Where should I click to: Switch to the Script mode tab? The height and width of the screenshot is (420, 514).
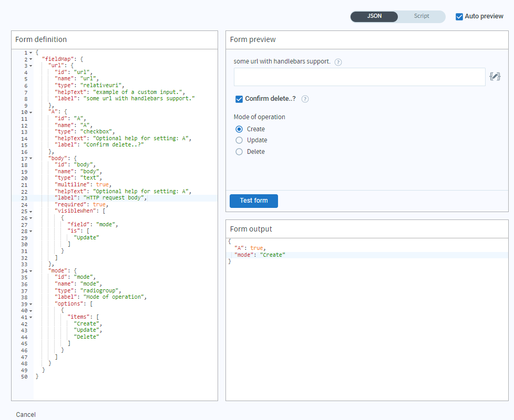422,16
